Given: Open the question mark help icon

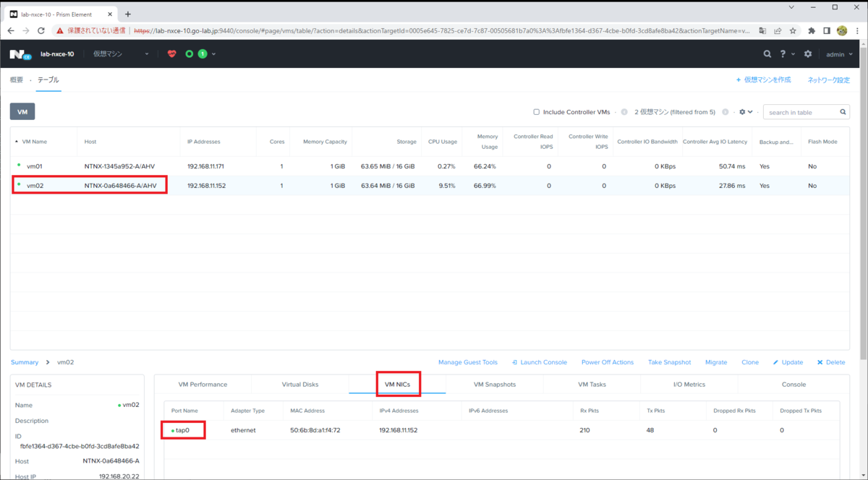Looking at the screenshot, I should [x=784, y=54].
